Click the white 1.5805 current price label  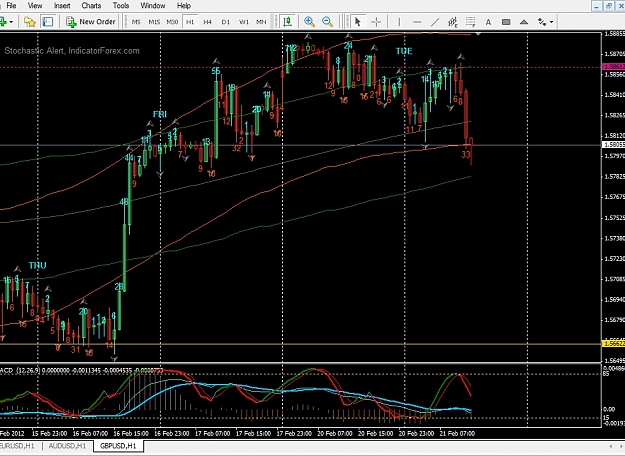pyautogui.click(x=614, y=145)
